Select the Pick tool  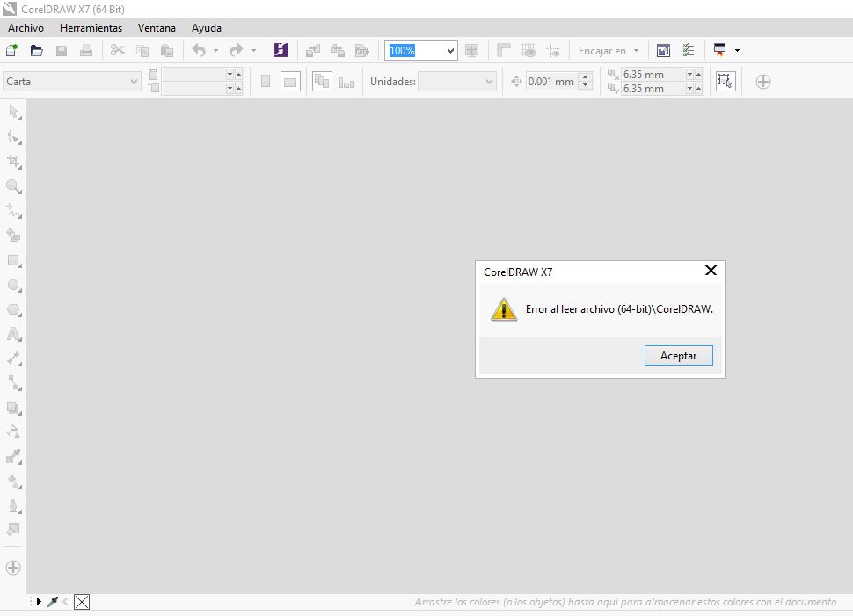(x=14, y=112)
